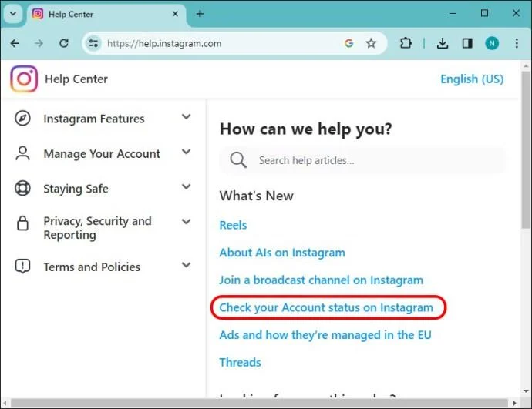Click the magnifying glass search icon
This screenshot has width=532, height=409.
point(238,159)
